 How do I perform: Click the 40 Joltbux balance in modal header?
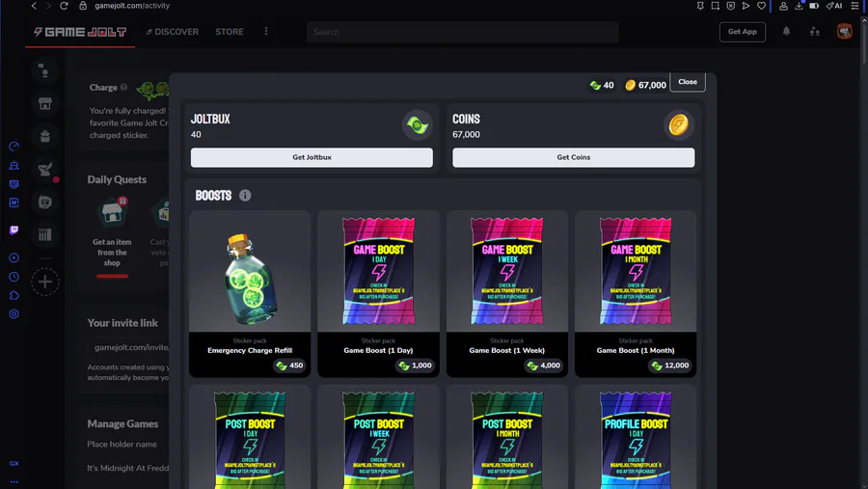click(x=602, y=85)
